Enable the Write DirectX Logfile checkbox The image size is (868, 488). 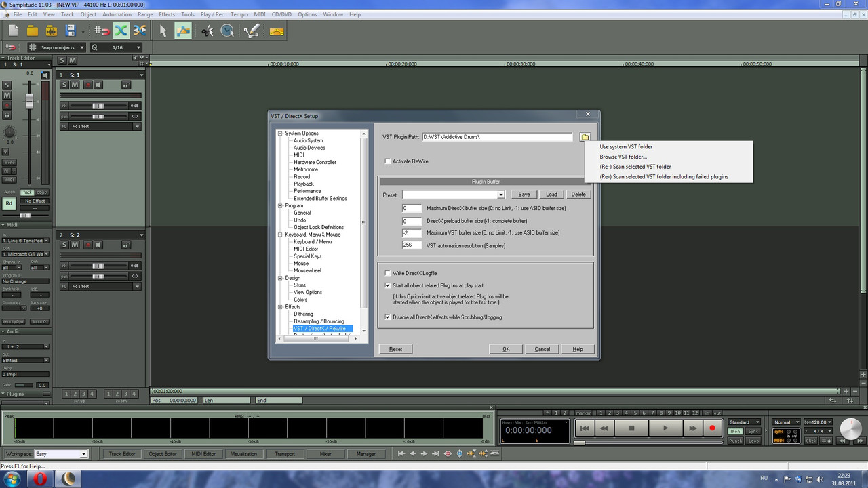coord(388,273)
